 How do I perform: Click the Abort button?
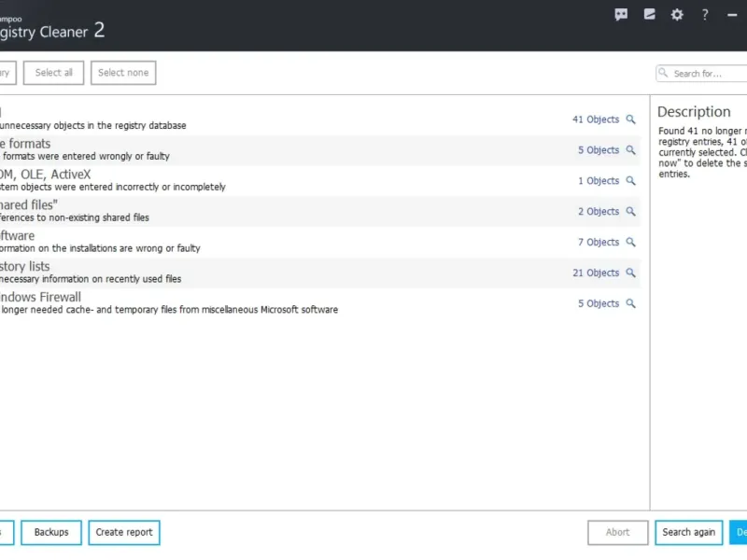618,532
